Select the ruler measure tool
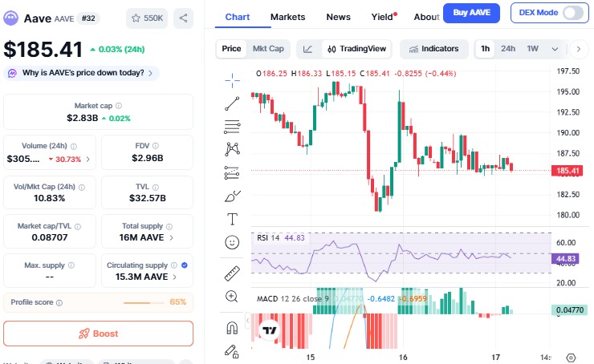Viewport: 594px width, 364px height. tap(232, 273)
